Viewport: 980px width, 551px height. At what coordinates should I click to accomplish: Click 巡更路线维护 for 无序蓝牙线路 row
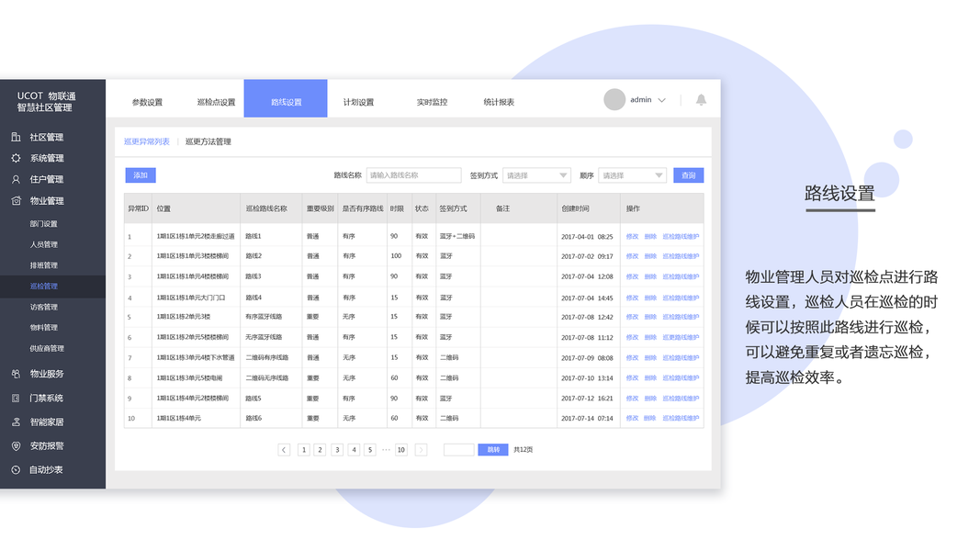[x=681, y=337]
